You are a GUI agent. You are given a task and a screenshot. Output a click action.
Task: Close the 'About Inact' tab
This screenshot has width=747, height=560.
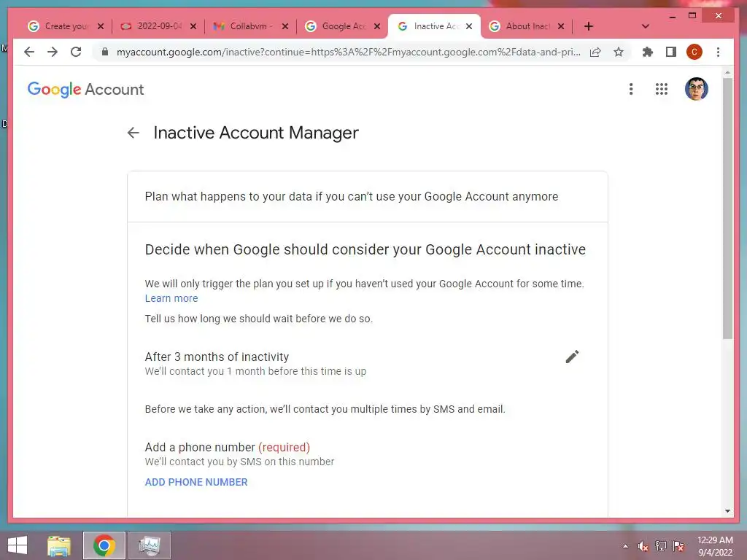pos(561,26)
